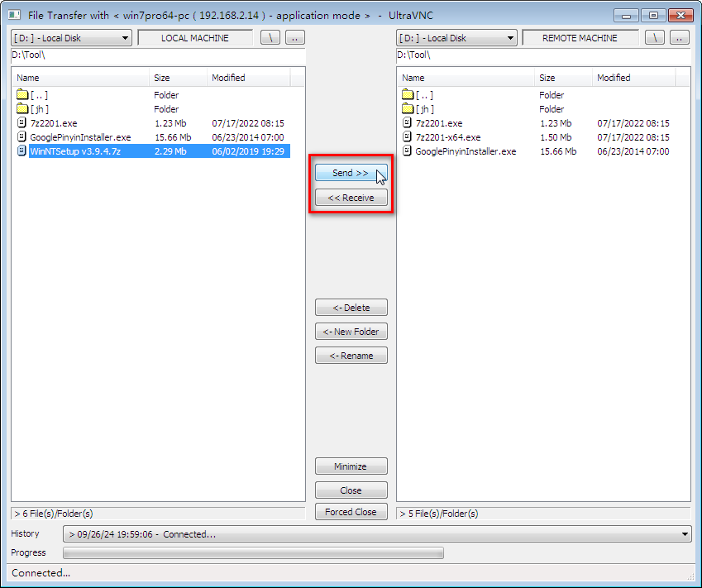Screen dimensions: 702x588
Task: Click the file icon of remote 7z2201.exe
Action: (x=407, y=122)
